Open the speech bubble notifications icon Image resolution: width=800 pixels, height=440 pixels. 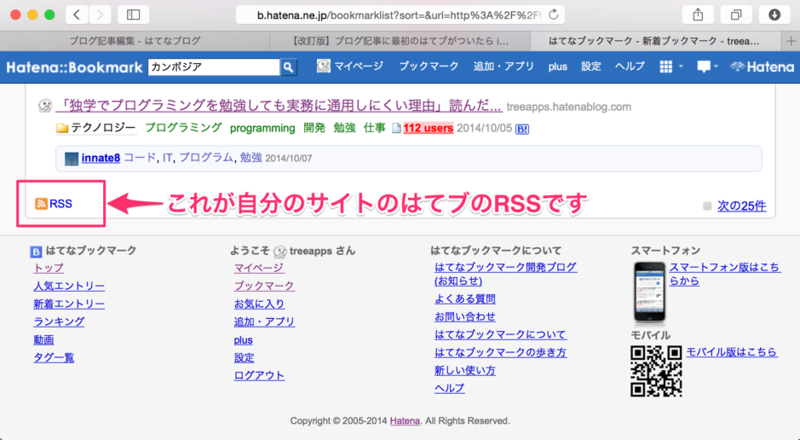click(x=704, y=67)
